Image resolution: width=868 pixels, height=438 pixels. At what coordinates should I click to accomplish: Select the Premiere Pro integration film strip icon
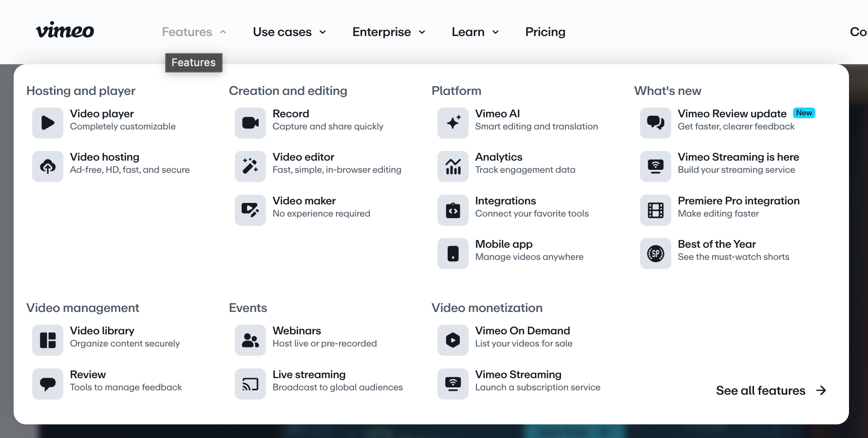pos(656,210)
